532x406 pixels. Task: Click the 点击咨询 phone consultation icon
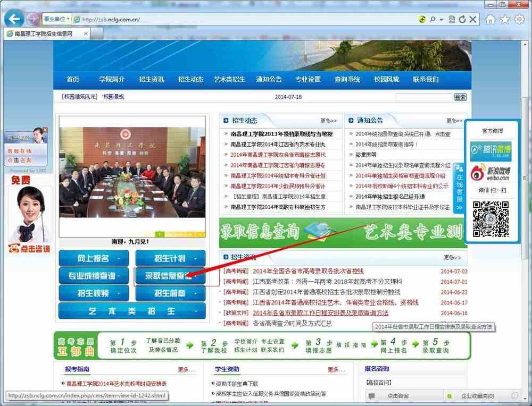(29, 249)
